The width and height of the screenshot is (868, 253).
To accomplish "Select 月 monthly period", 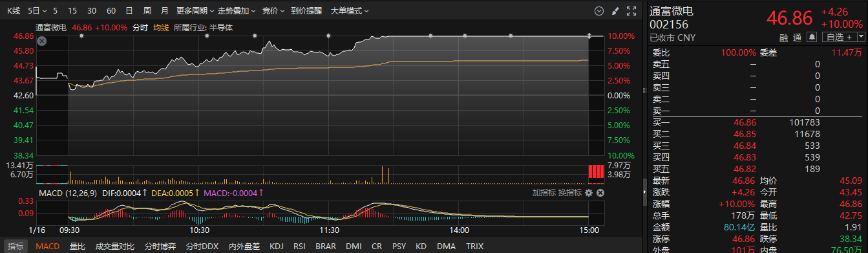I will coord(164,11).
